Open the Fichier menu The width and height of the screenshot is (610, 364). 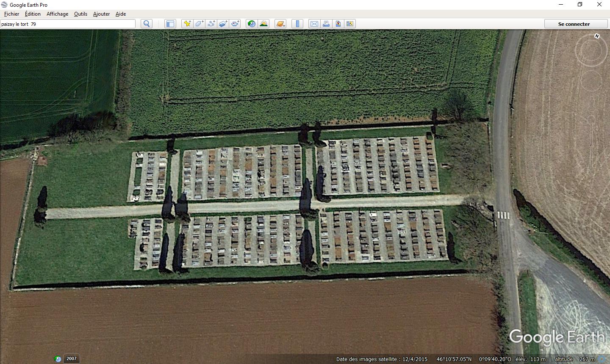click(x=11, y=14)
